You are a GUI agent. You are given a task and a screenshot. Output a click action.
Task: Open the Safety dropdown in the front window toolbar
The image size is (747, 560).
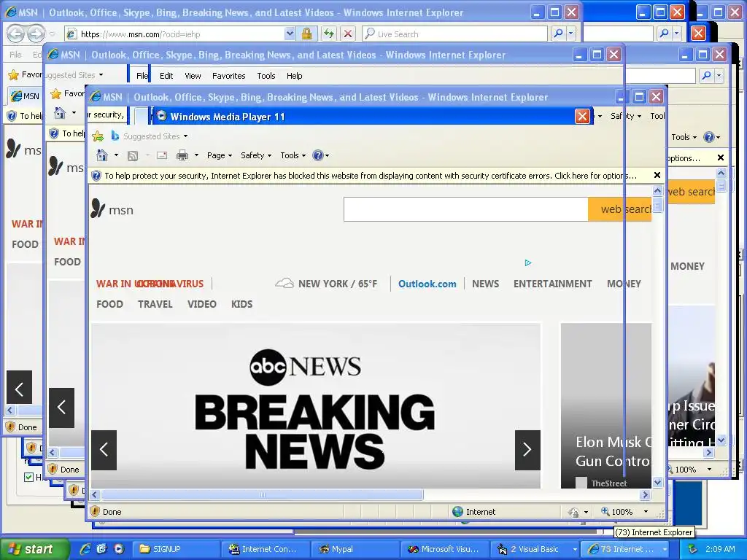pyautogui.click(x=256, y=155)
